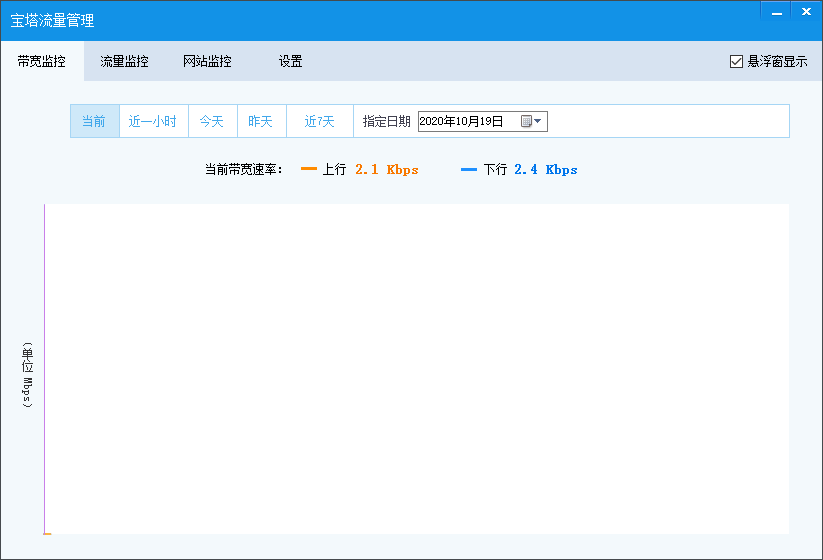Show bandwidth for 近一小时
This screenshot has width=823, height=560.
click(154, 121)
